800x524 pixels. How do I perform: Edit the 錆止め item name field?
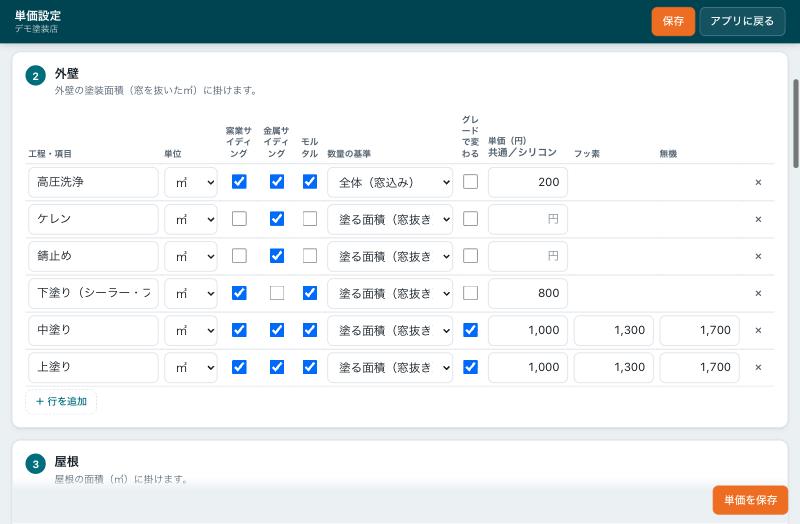93,256
